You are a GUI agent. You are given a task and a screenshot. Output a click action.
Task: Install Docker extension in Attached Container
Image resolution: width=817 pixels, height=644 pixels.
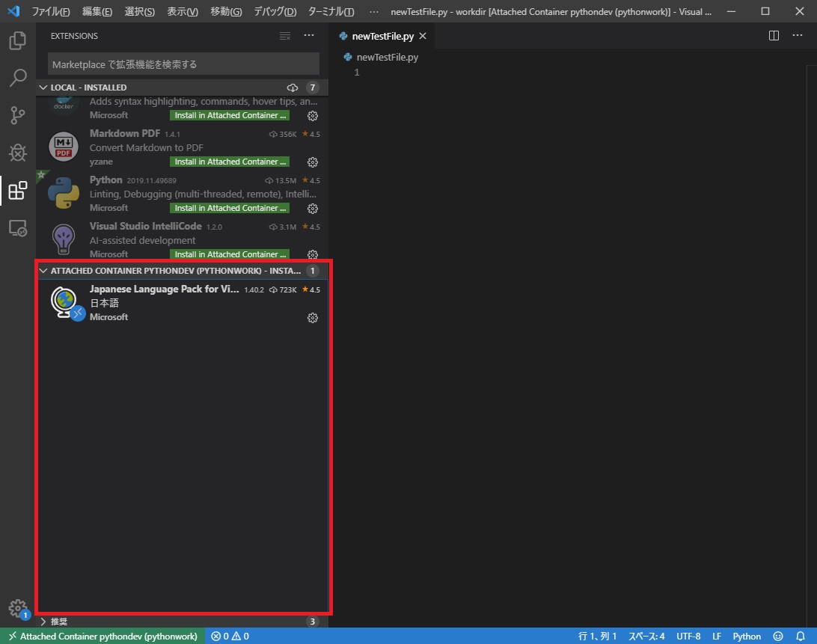[230, 115]
